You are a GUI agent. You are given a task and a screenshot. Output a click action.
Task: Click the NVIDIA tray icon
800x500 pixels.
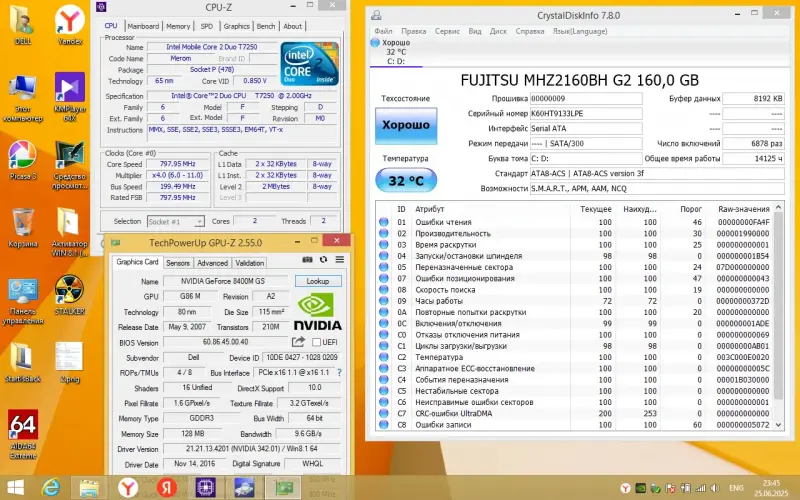point(640,488)
